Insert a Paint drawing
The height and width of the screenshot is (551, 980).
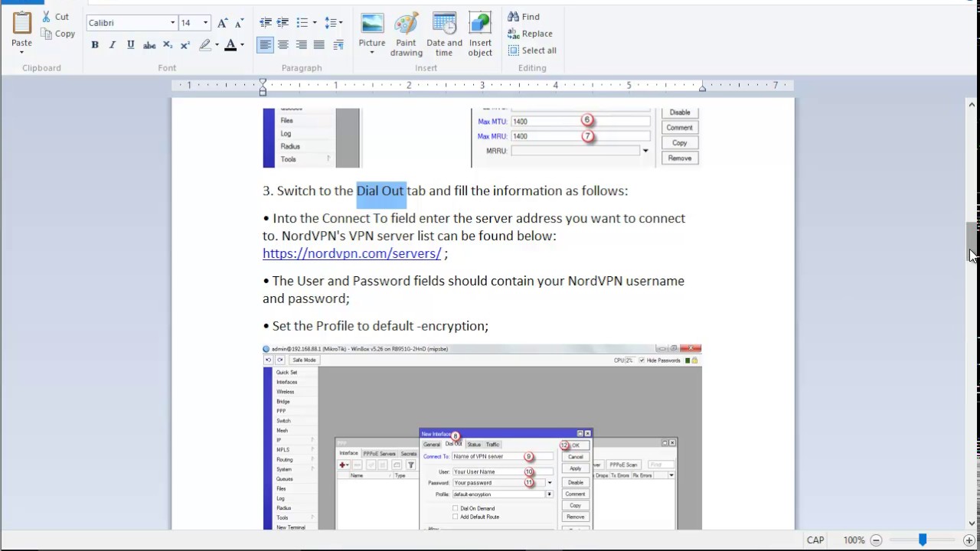[406, 34]
